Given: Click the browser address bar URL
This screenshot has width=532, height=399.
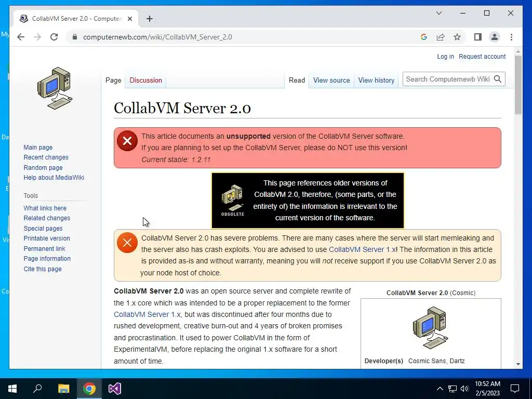Looking at the screenshot, I should [x=157, y=37].
